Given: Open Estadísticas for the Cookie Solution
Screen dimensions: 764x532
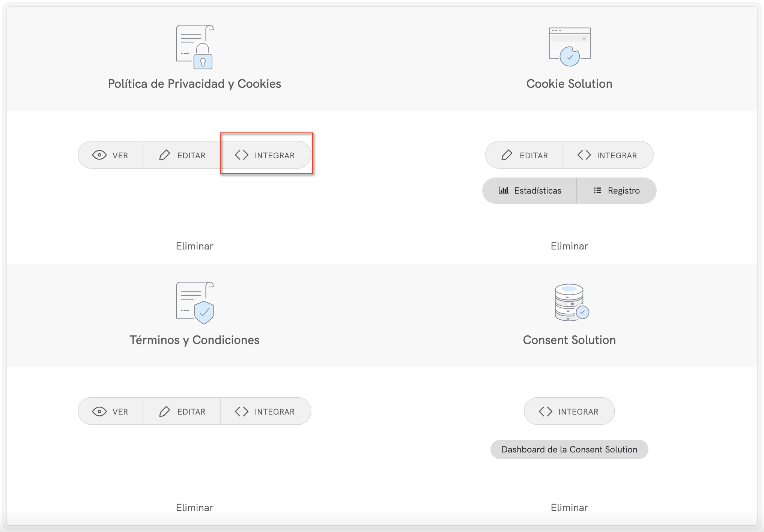Looking at the screenshot, I should tap(529, 190).
